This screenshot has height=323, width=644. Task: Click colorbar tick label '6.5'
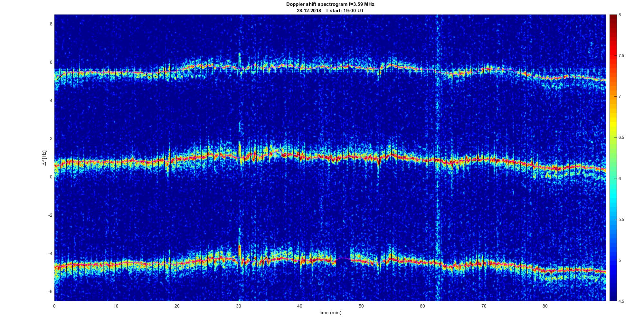(621, 138)
